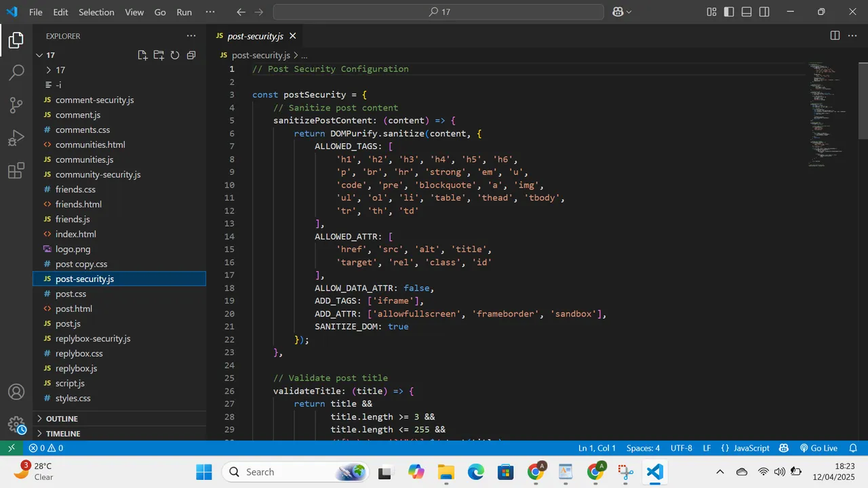Click Go Live in status bar
The image size is (868, 488).
coord(818,448)
